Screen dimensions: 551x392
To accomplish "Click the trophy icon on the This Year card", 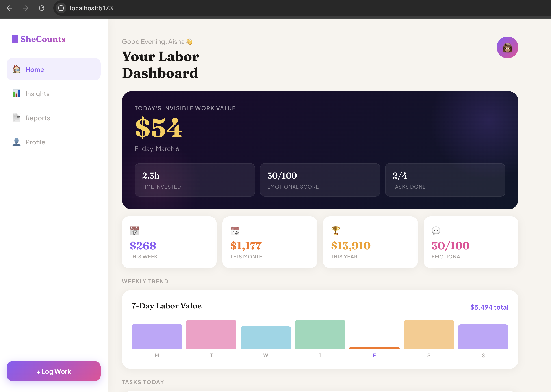I will click(335, 231).
